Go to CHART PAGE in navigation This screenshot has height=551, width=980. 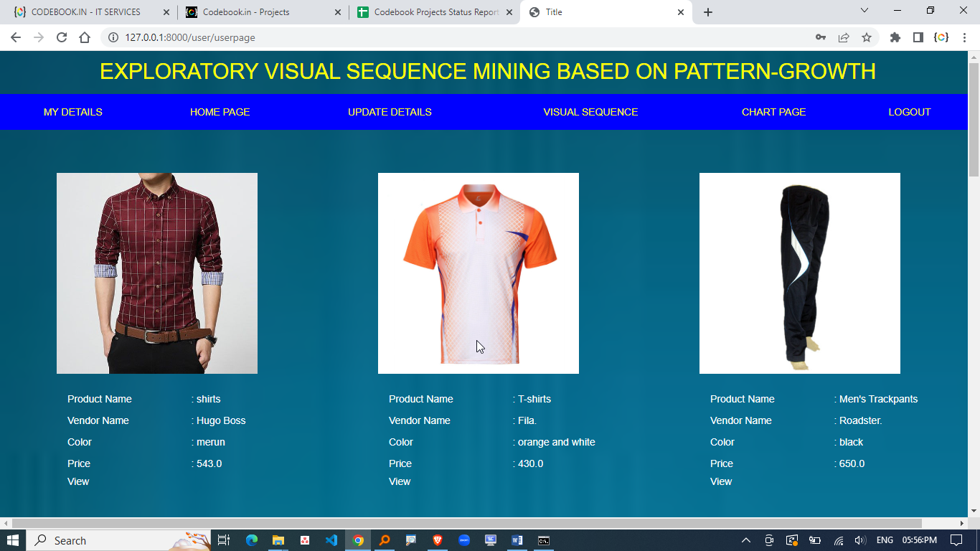tap(773, 112)
